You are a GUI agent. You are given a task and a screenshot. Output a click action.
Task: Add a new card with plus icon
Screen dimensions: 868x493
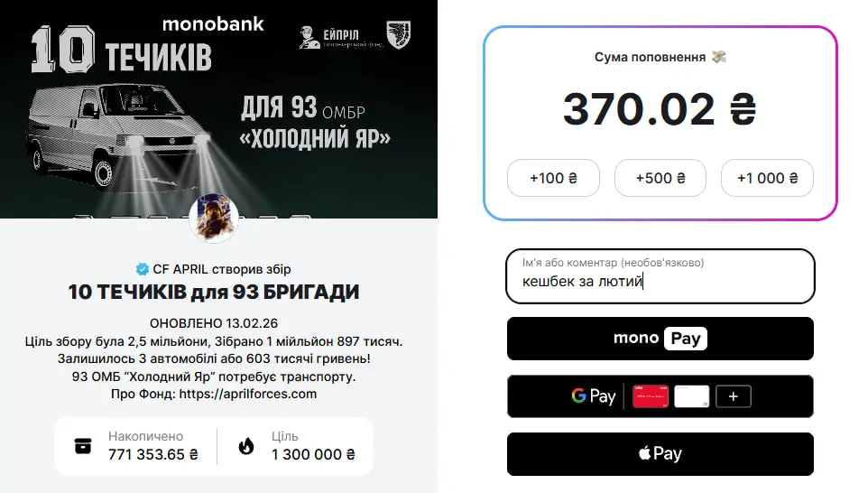coord(733,396)
